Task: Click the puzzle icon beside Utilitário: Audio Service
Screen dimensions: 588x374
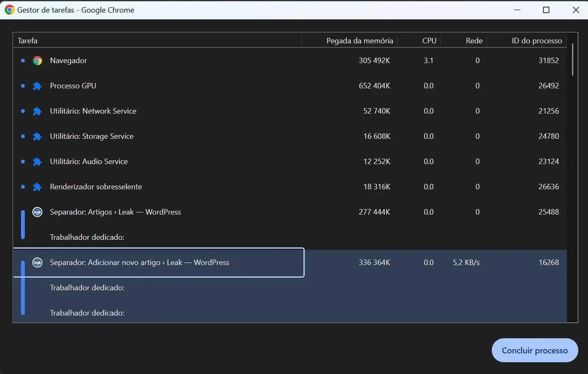Action: click(37, 162)
